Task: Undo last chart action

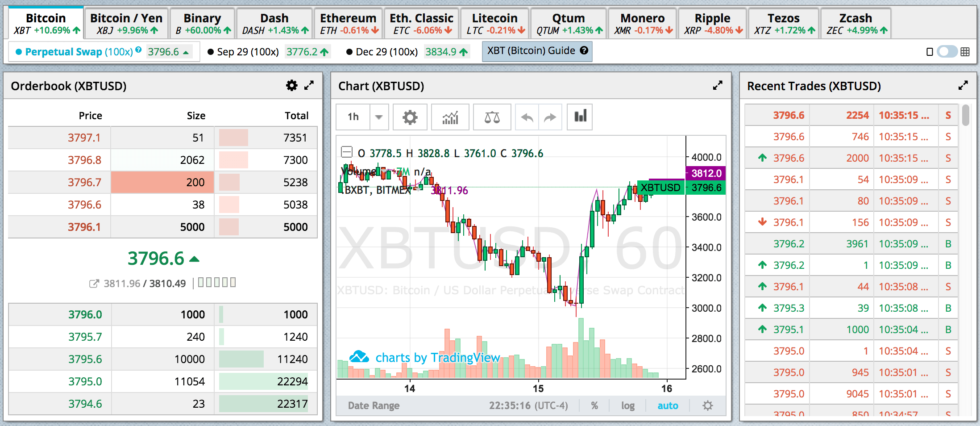Action: (527, 117)
